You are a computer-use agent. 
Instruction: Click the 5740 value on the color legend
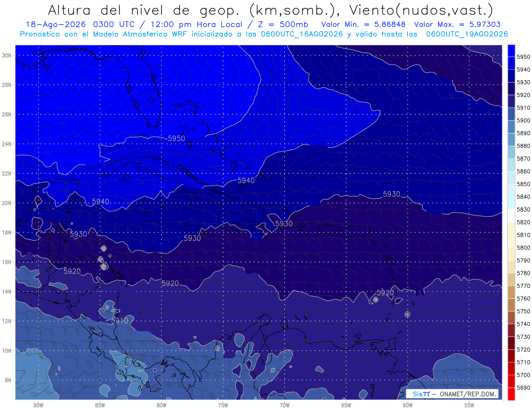point(524,324)
